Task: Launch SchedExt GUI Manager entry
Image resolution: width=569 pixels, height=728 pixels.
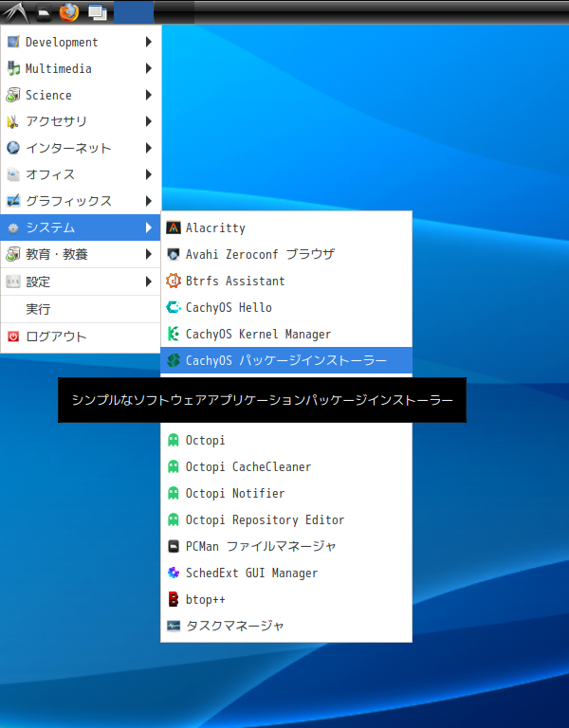Action: 286,573
